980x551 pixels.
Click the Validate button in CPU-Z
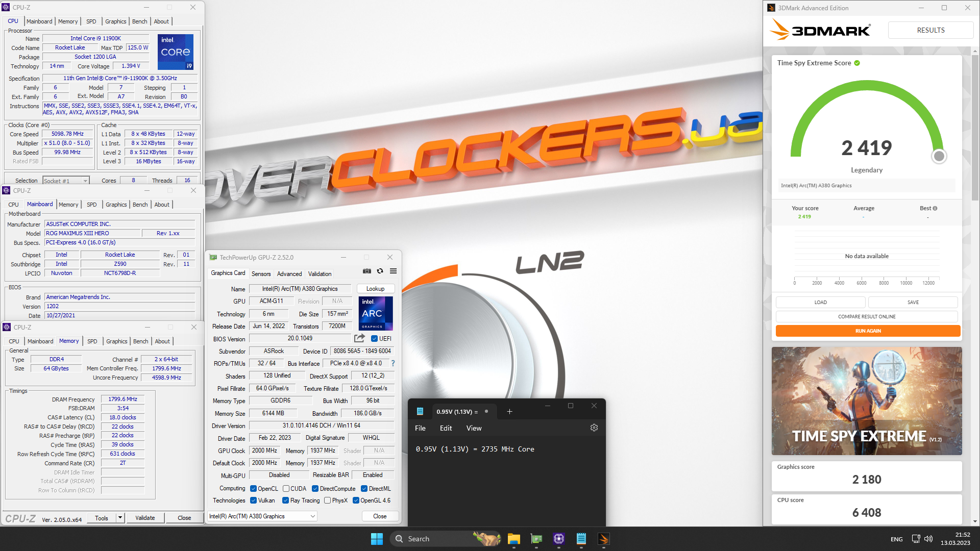(x=145, y=518)
